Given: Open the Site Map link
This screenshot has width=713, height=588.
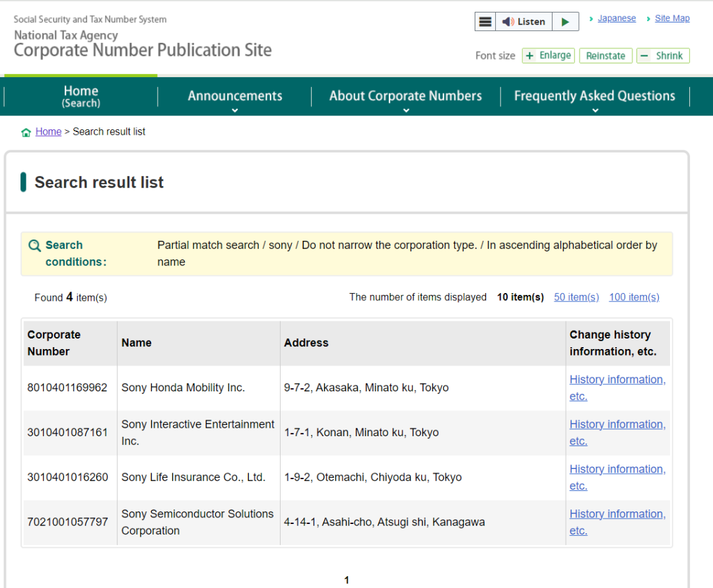Looking at the screenshot, I should (x=672, y=18).
